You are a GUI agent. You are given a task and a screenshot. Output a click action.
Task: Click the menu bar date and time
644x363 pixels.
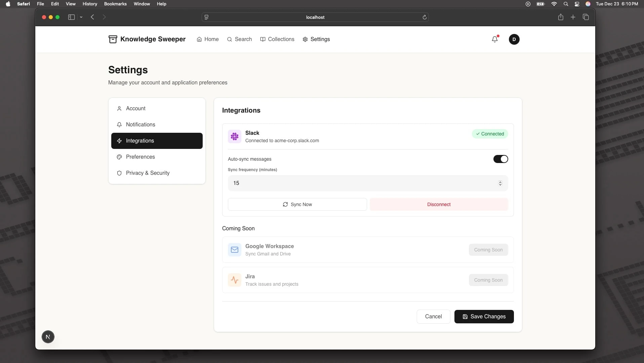[x=617, y=4]
